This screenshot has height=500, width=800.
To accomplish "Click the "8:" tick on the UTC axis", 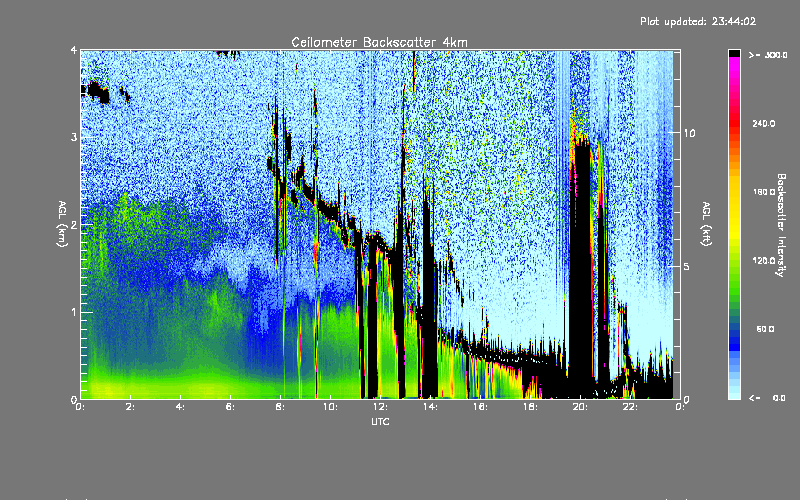I will [x=280, y=407].
